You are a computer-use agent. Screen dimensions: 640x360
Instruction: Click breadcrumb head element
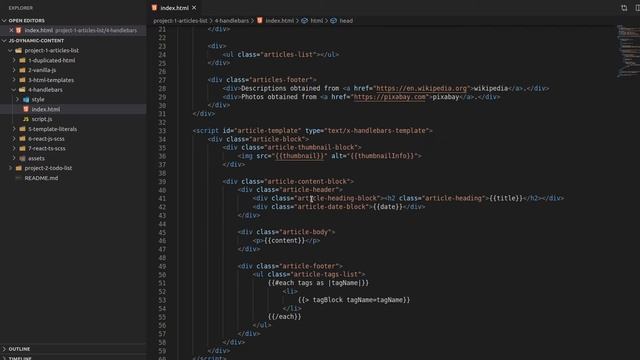[x=346, y=21]
